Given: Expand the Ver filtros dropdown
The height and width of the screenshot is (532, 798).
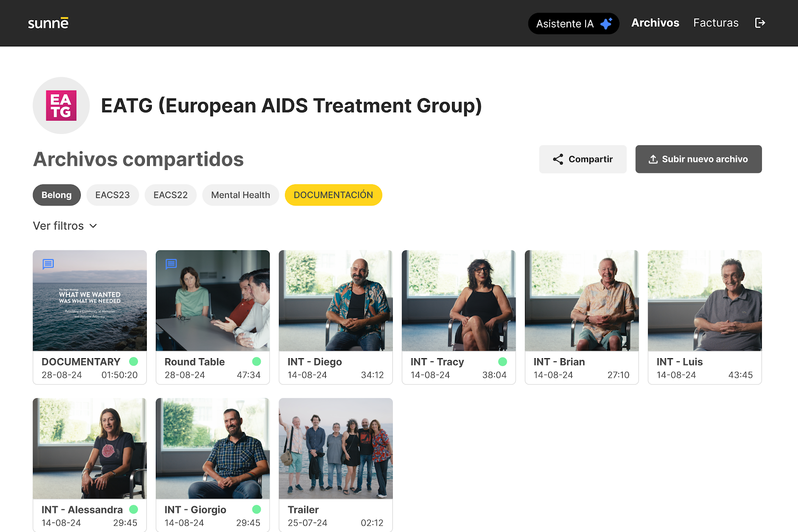Looking at the screenshot, I should [x=65, y=226].
